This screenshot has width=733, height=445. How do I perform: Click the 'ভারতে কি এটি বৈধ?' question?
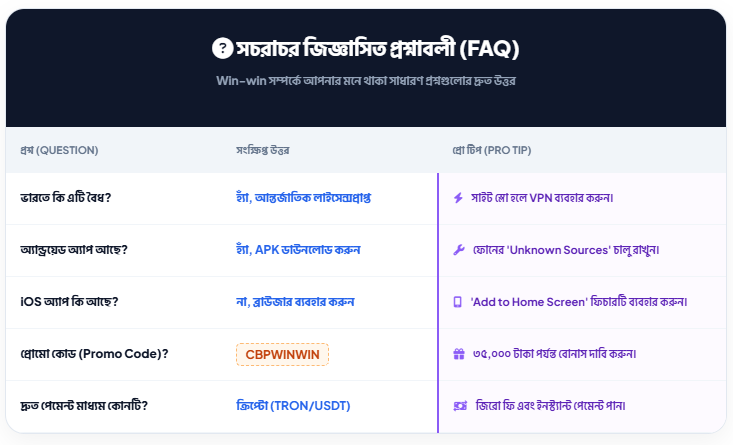tap(65, 197)
